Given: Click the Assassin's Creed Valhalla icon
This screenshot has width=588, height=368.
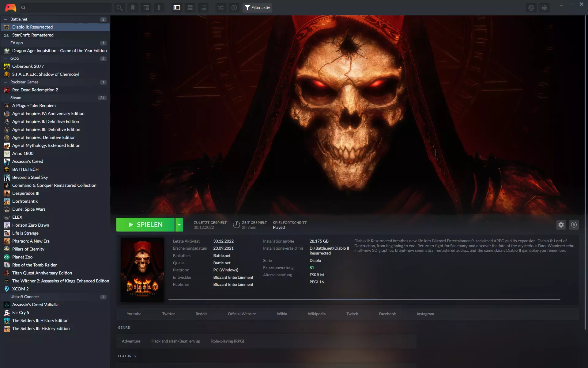Looking at the screenshot, I should [x=7, y=305].
